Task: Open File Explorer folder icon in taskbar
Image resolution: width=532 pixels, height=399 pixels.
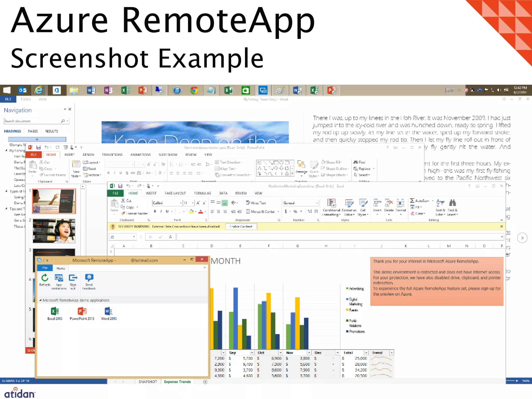Action: [74, 90]
